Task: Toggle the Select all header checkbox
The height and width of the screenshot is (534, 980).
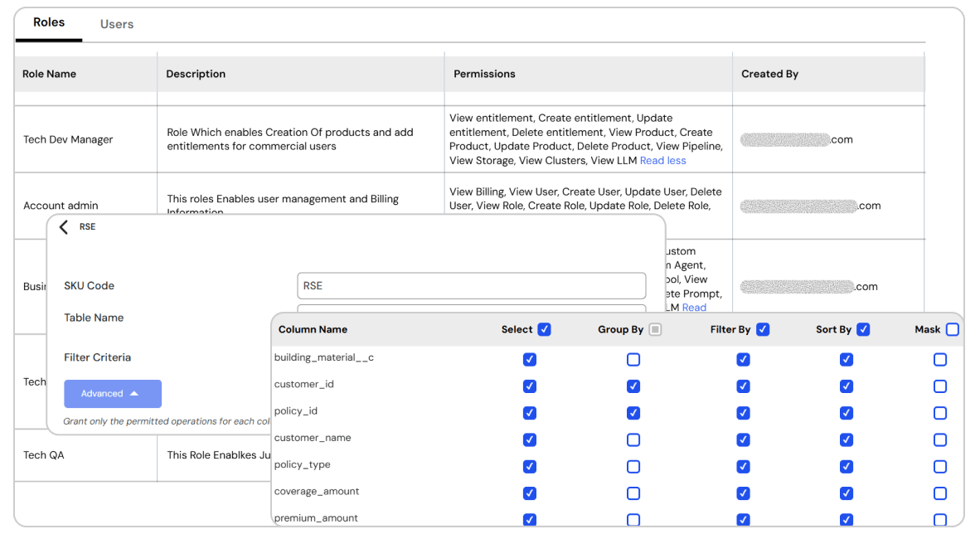Action: 545,329
